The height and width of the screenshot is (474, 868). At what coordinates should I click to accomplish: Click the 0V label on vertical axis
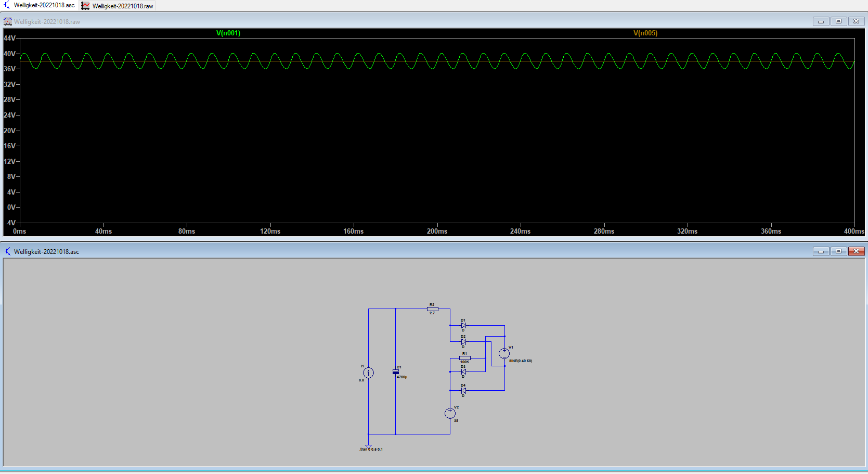point(11,207)
